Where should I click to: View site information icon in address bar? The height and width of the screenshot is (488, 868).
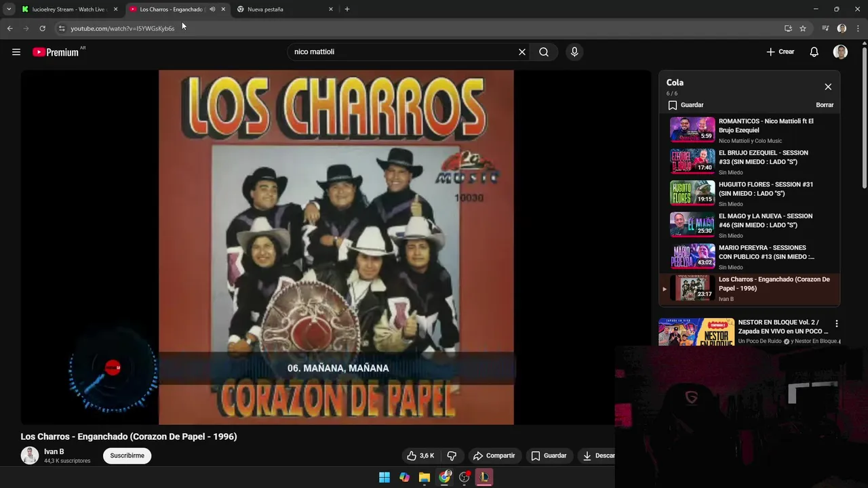pyautogui.click(x=62, y=28)
